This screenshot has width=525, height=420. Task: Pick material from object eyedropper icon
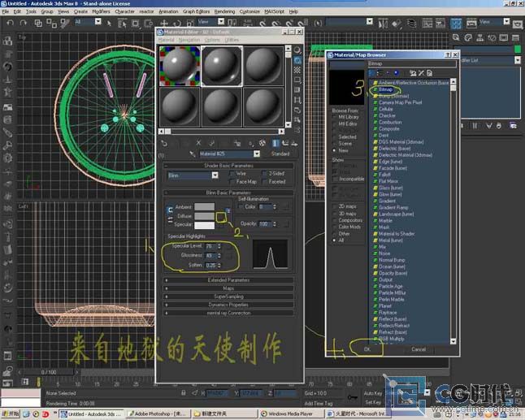pyautogui.click(x=192, y=154)
